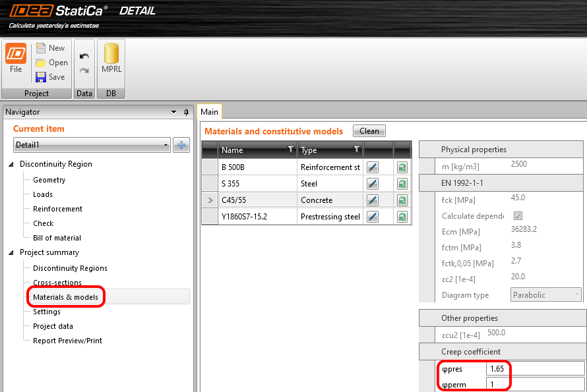Open Settings in the navigator
587x392 pixels.
click(46, 312)
